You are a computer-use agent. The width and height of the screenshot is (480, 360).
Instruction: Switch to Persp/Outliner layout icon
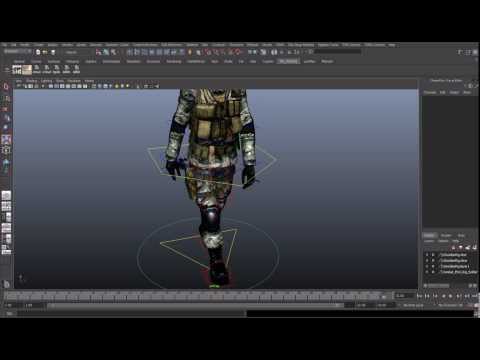[x=6, y=217]
